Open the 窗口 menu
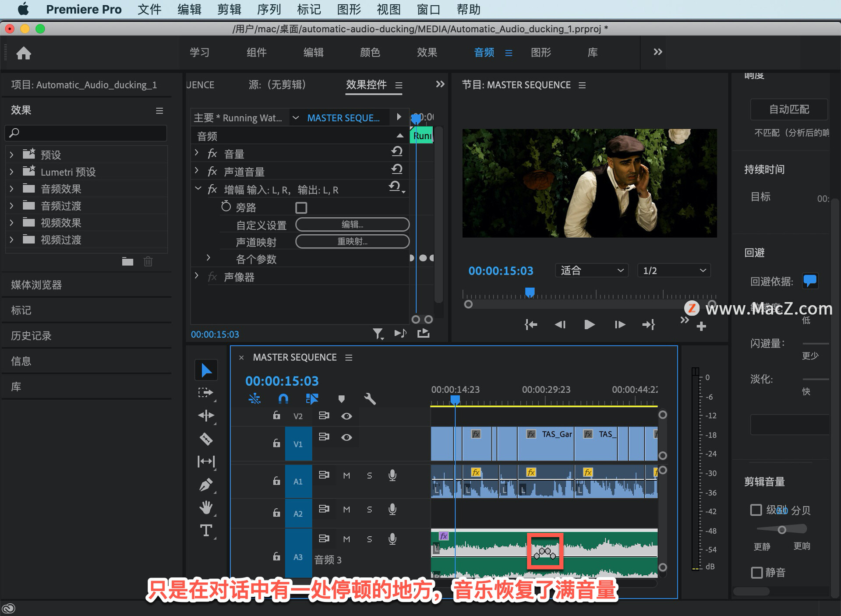This screenshot has height=616, width=841. (x=428, y=9)
